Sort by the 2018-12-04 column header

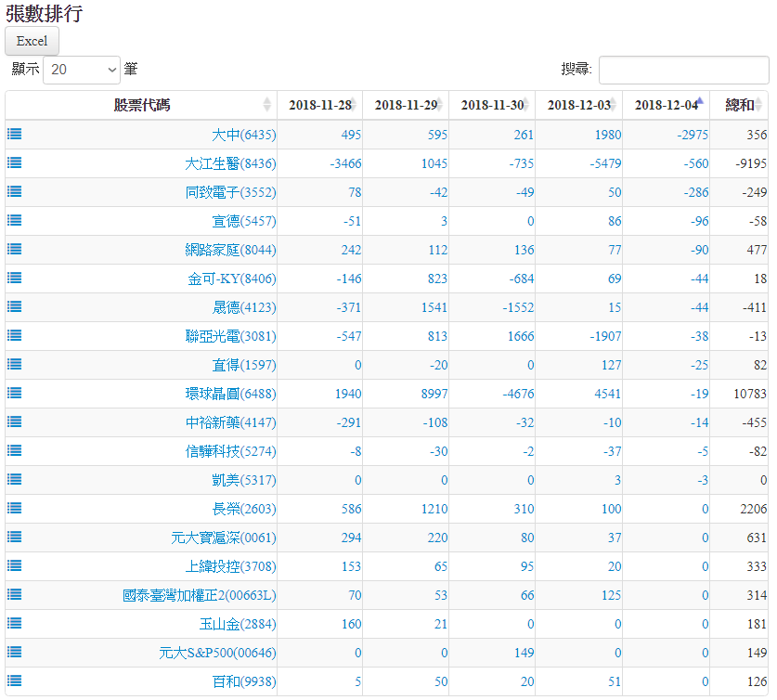click(x=666, y=105)
